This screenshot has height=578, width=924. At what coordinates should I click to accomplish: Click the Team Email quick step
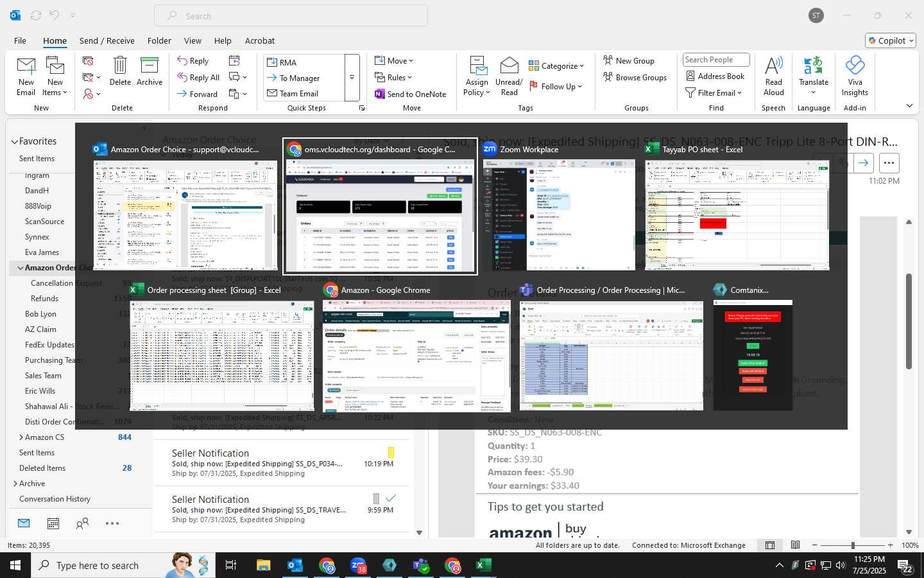coord(304,93)
